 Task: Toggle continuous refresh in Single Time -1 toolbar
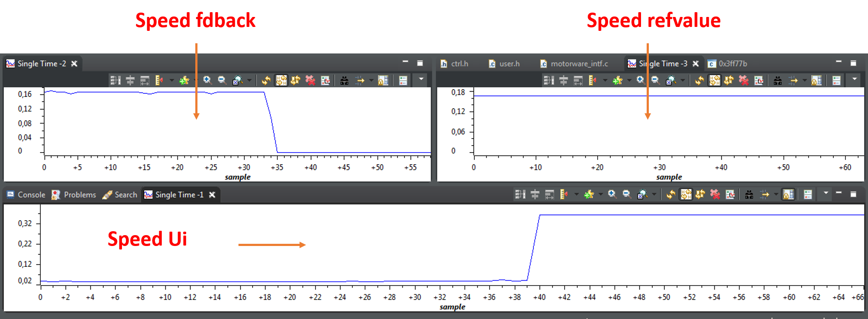[686, 194]
